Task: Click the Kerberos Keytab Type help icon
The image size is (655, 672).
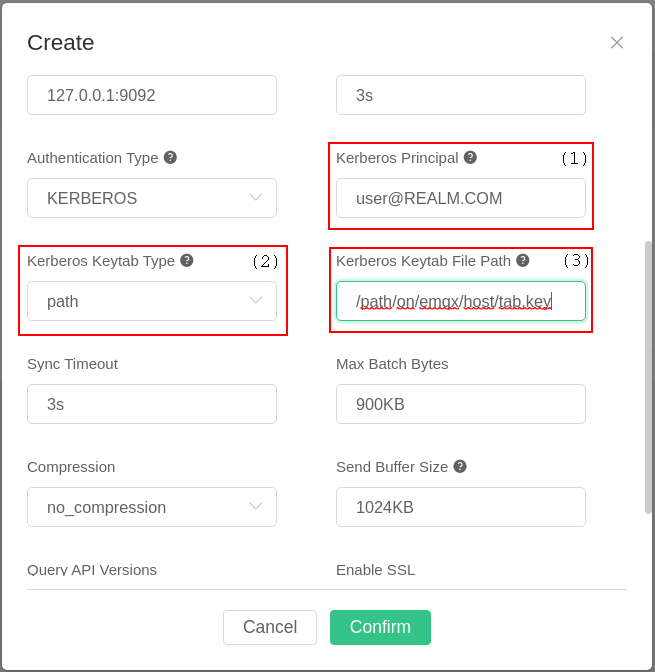Action: 186,260
